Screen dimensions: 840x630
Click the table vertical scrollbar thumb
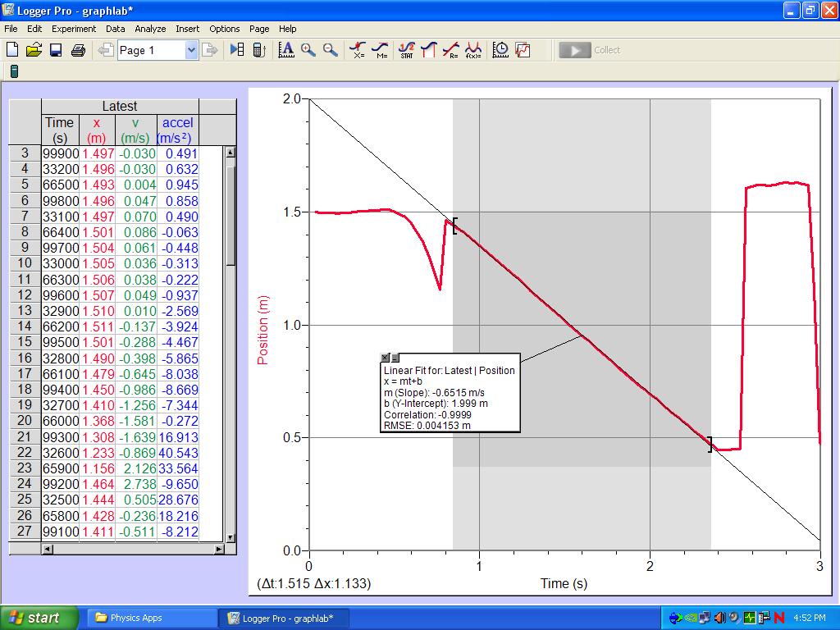[230, 216]
